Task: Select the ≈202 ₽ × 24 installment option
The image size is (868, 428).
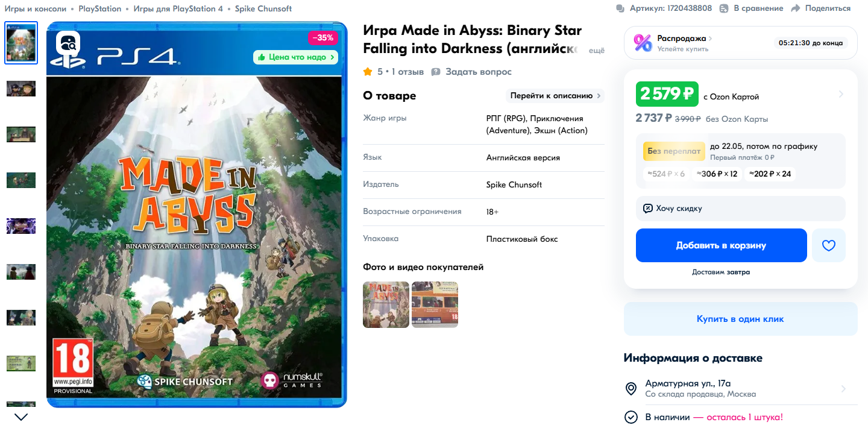Action: point(770,174)
